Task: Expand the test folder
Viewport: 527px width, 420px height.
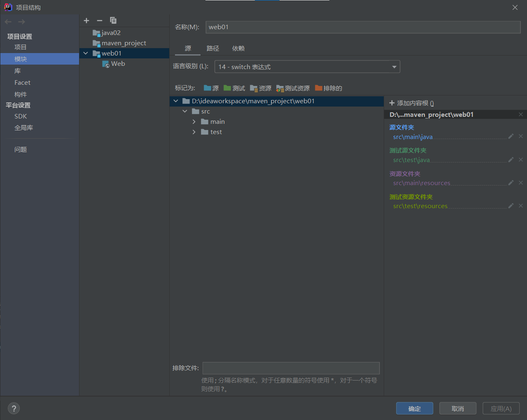Action: tap(194, 132)
